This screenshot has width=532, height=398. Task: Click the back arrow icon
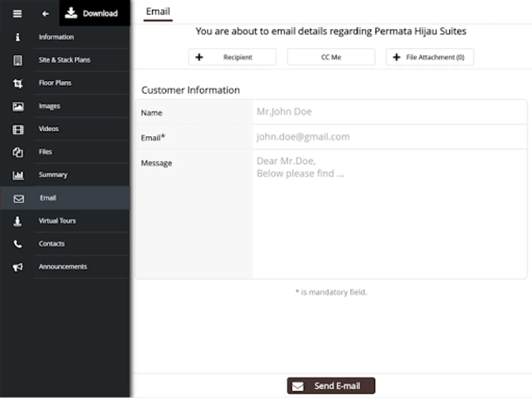46,14
